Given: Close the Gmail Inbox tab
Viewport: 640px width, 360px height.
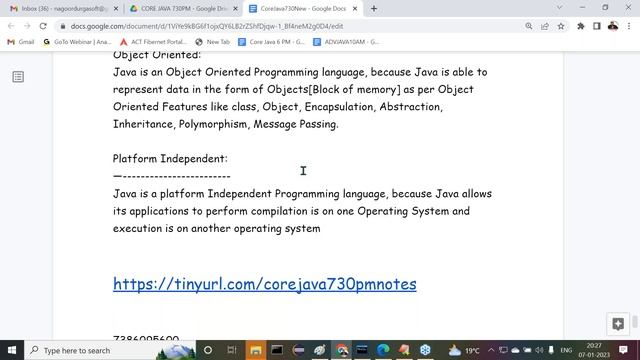Looking at the screenshot, I should pos(116,9).
